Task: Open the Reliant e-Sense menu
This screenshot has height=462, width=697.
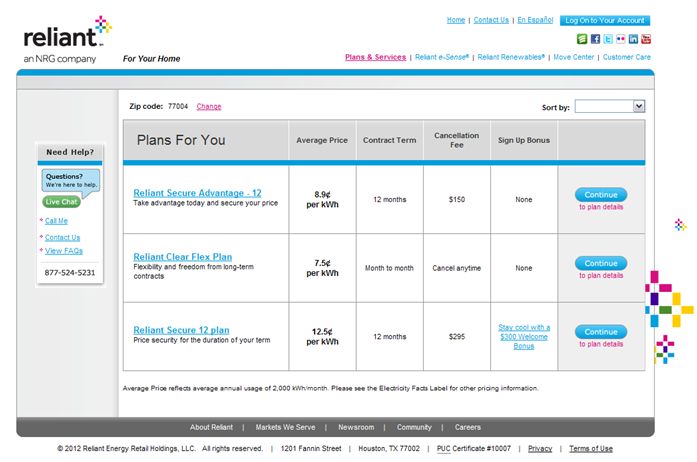Action: click(x=442, y=57)
